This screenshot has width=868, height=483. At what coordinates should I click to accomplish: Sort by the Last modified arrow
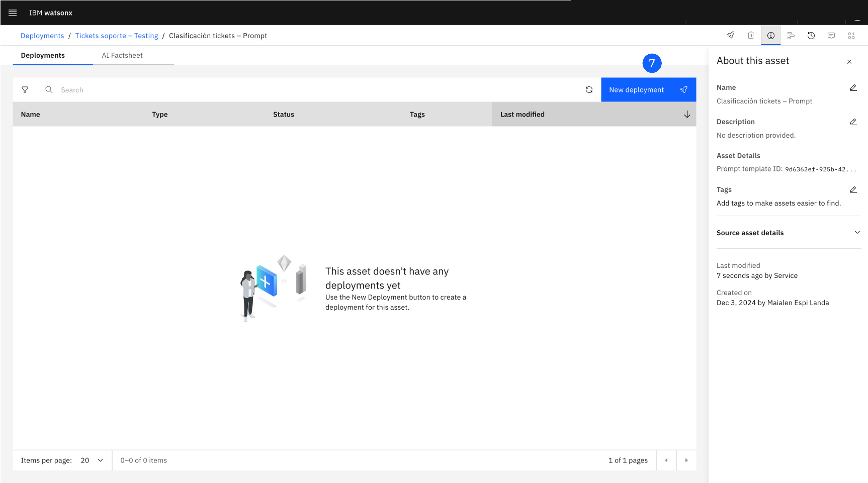point(687,114)
